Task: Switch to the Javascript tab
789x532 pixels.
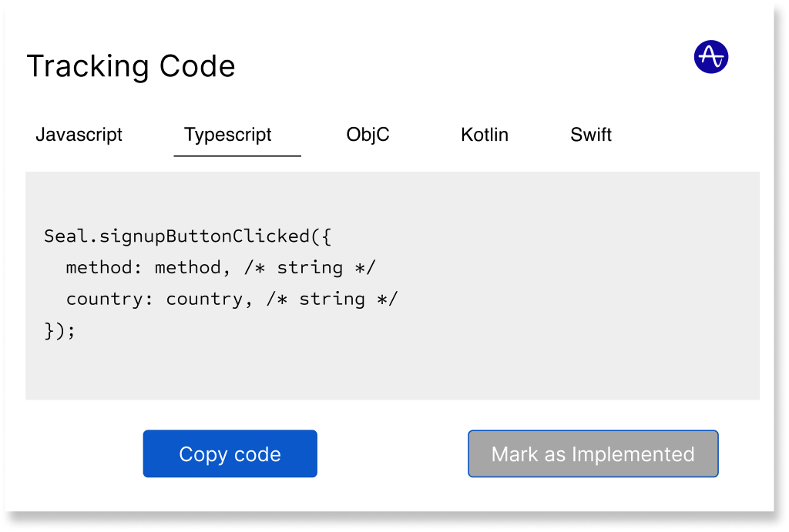Action: point(79,135)
